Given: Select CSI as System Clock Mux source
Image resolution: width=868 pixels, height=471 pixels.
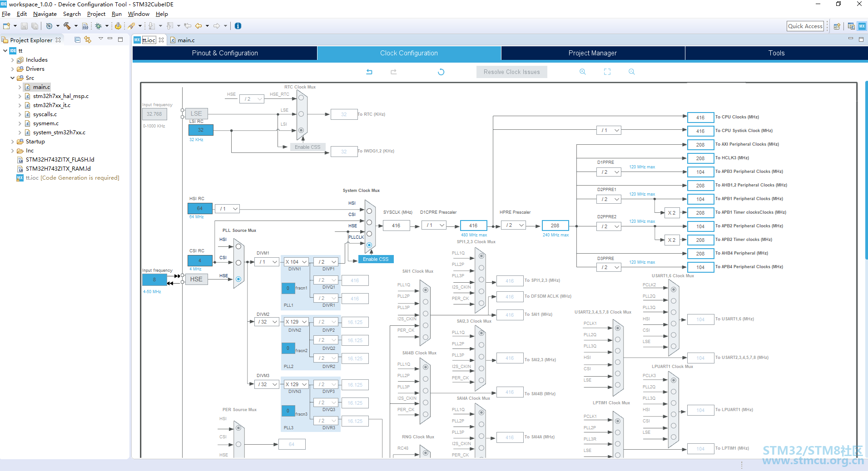Looking at the screenshot, I should click(369, 222).
